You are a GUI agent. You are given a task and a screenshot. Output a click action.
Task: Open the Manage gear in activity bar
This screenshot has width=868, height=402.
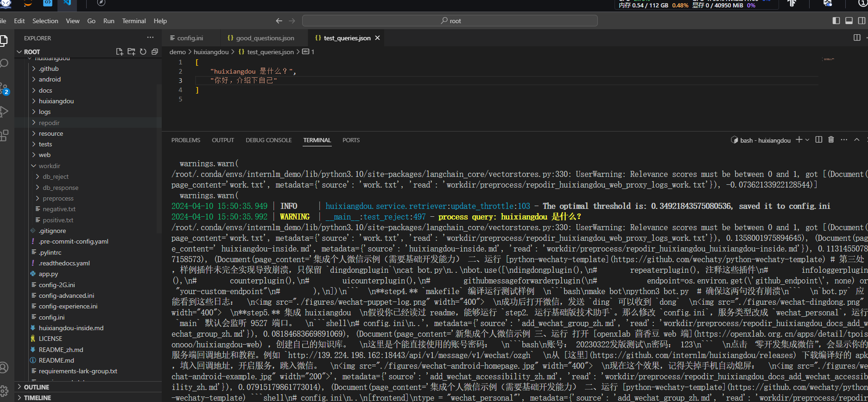tap(4, 390)
